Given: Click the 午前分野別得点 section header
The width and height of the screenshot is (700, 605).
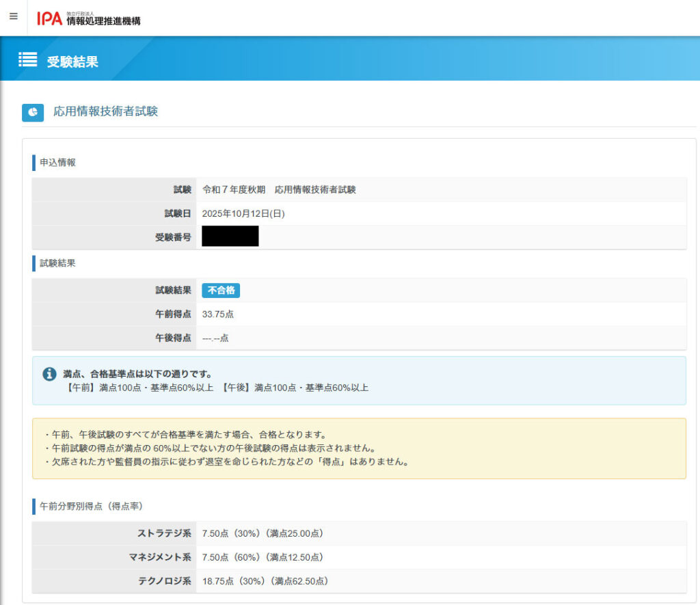Looking at the screenshot, I should pyautogui.click(x=90, y=507).
